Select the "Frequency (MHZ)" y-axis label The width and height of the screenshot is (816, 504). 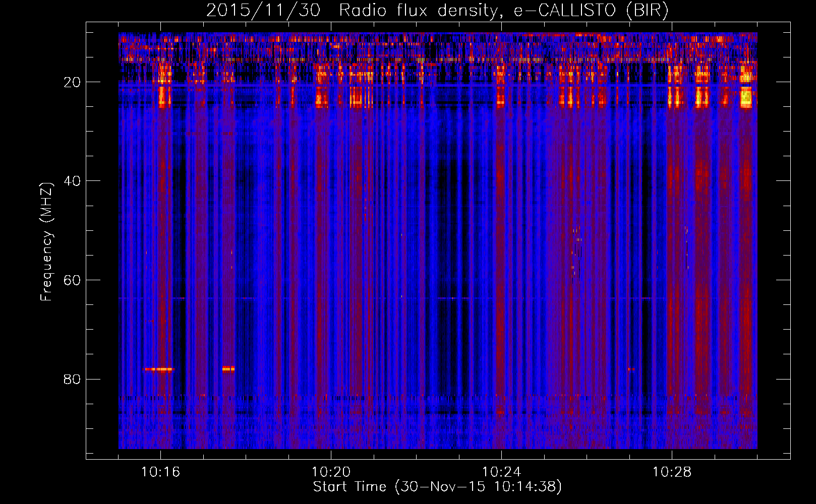(46, 242)
